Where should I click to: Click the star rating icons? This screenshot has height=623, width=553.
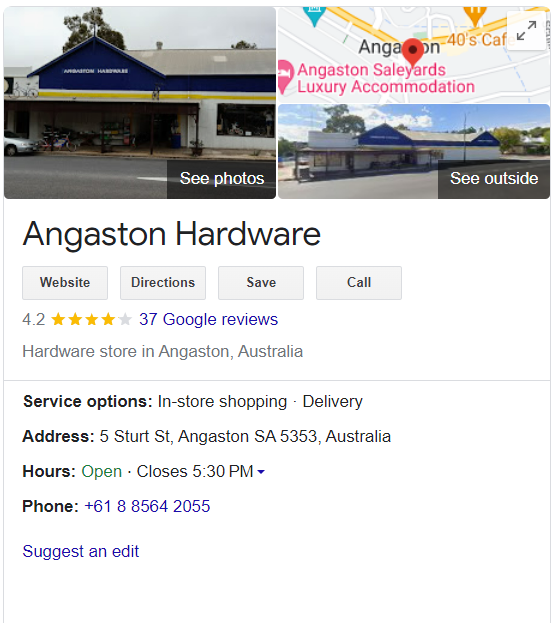click(x=91, y=319)
